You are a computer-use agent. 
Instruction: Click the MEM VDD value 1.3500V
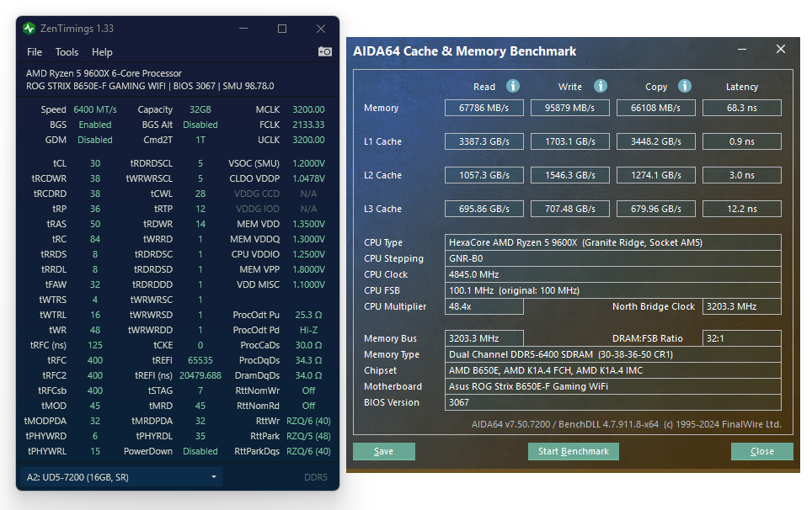coord(308,224)
